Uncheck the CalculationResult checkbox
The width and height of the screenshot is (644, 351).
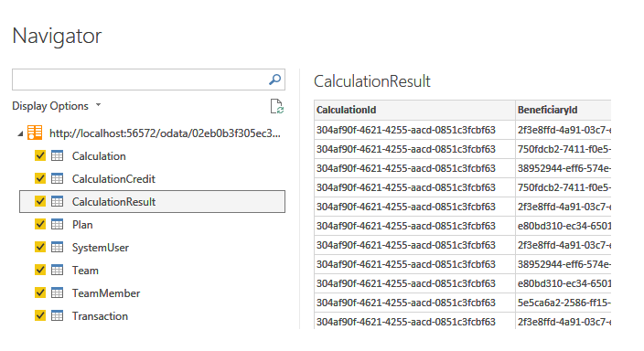pyautogui.click(x=40, y=202)
